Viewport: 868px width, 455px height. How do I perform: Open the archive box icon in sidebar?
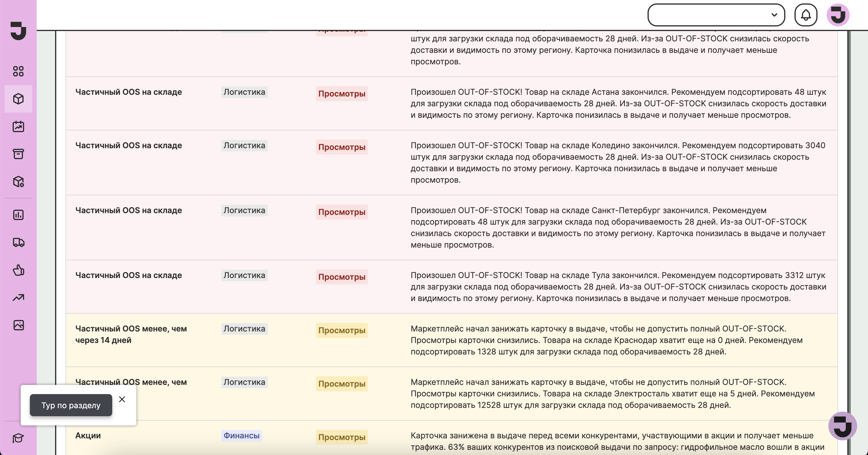click(x=18, y=154)
